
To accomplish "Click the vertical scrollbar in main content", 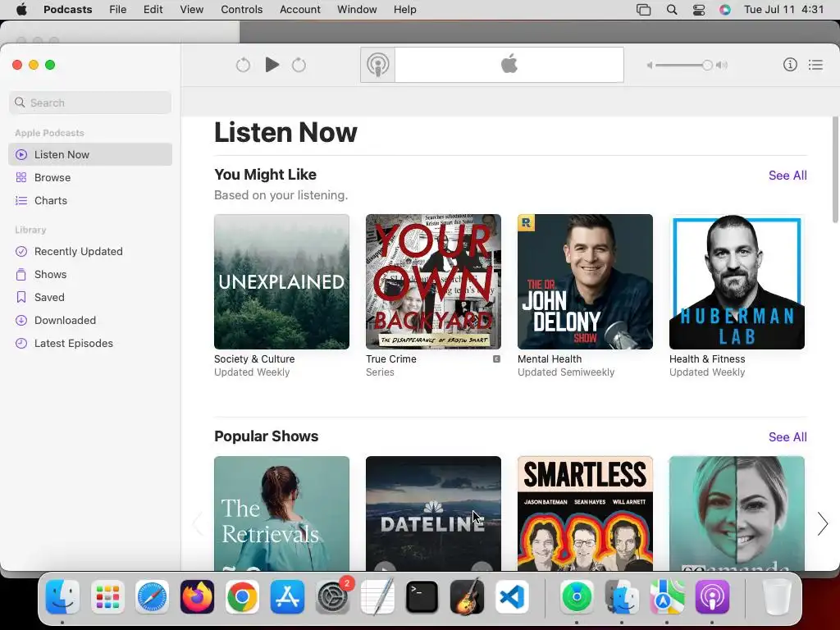I will click(835, 169).
